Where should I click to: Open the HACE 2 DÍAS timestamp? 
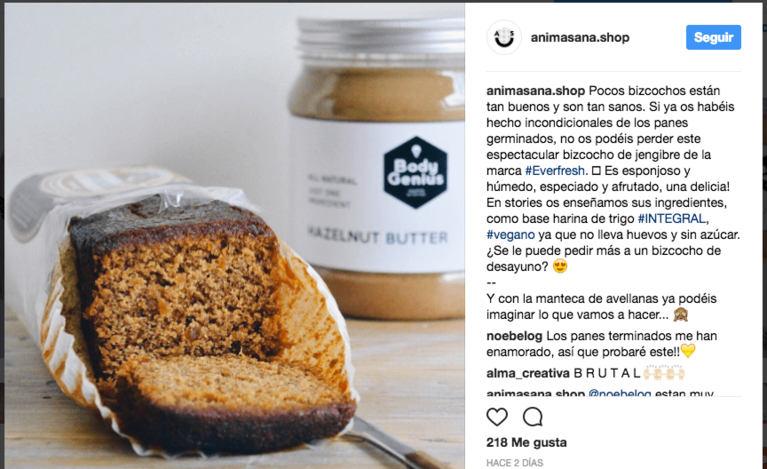click(515, 463)
